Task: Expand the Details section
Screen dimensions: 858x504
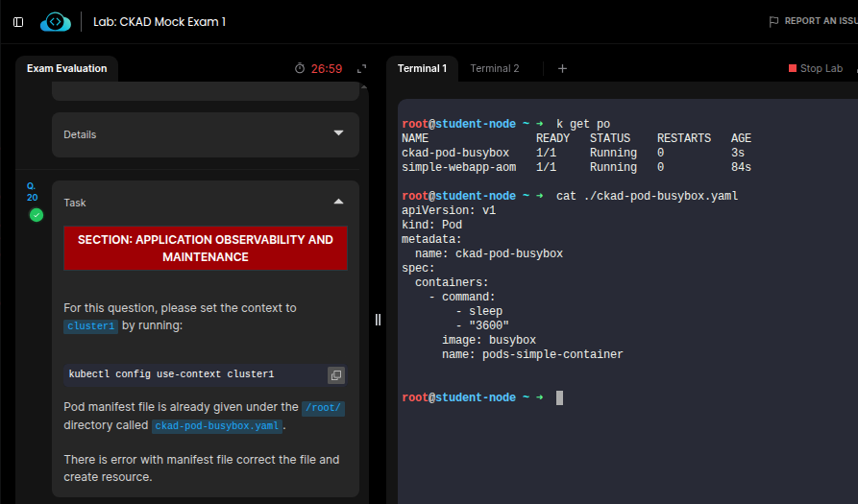Action: point(338,134)
